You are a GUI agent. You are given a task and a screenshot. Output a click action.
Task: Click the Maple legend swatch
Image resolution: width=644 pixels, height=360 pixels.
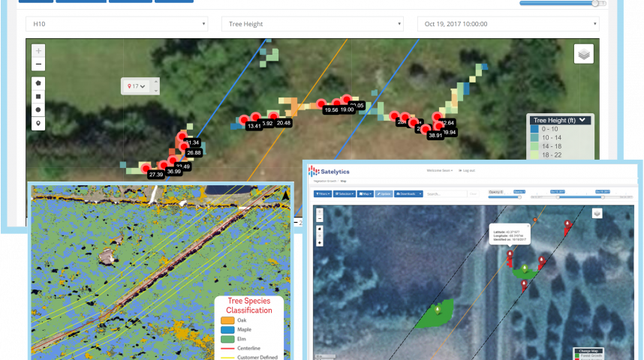[227, 329]
